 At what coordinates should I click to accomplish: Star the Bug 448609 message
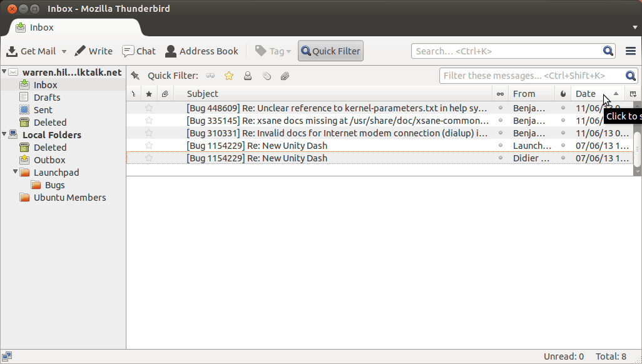tap(149, 108)
